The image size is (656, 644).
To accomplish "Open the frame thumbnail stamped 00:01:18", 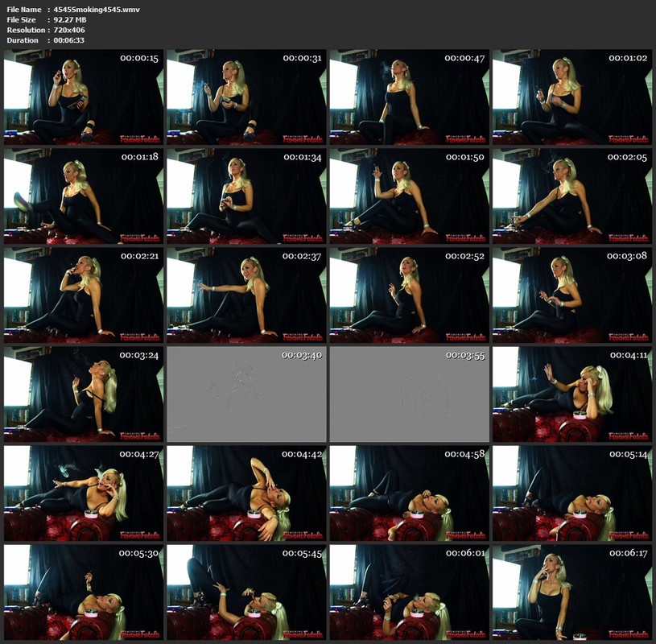I will click(x=84, y=196).
